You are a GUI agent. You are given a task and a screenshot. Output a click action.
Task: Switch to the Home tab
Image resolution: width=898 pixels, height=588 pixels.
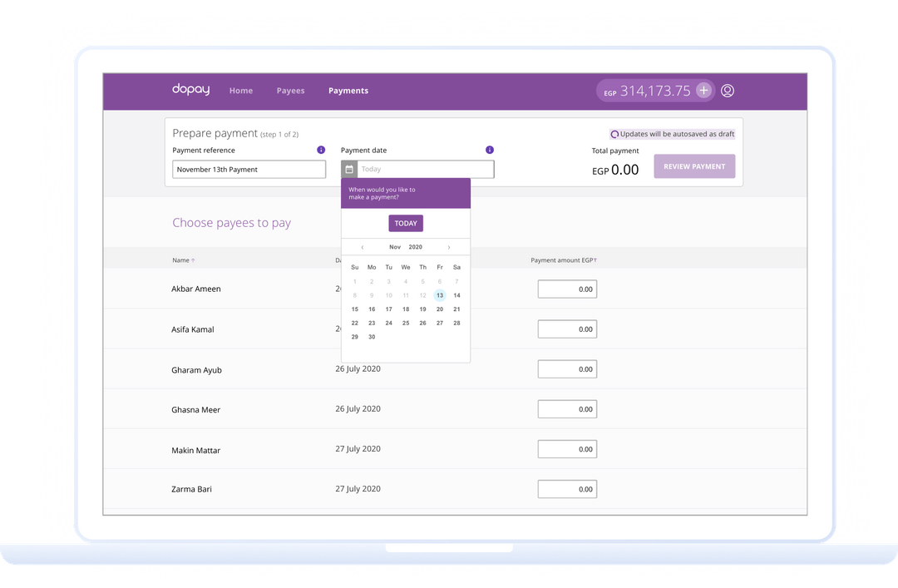coord(240,91)
